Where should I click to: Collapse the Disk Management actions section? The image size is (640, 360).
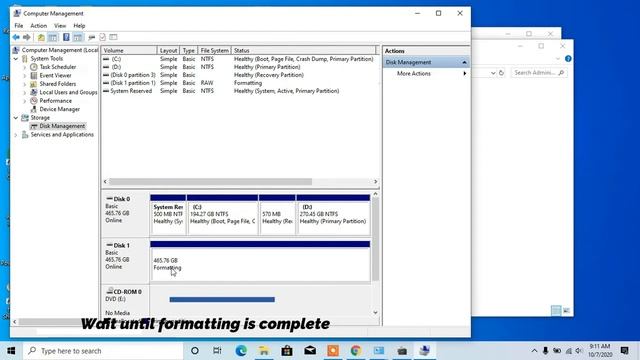464,62
